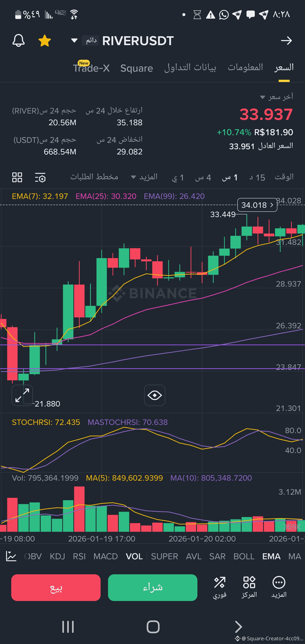Tap Android back button
305x644 pixels.
[238, 627]
